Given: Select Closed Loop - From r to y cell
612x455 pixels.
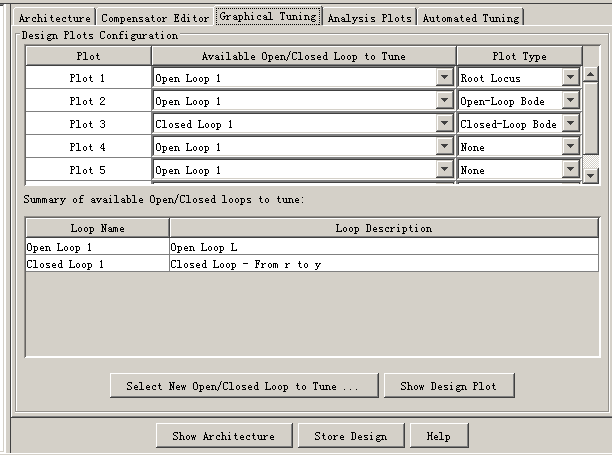Looking at the screenshot, I should pyautogui.click(x=384, y=264).
